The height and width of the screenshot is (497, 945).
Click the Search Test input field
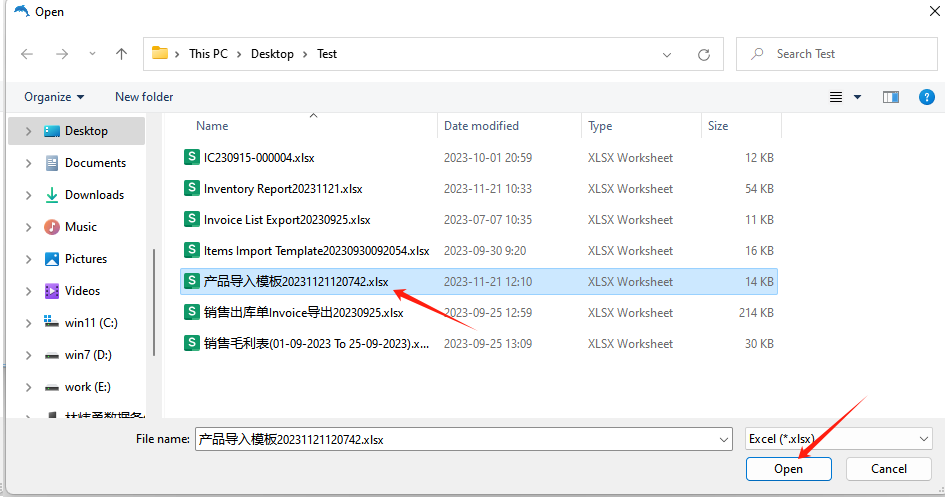(840, 54)
